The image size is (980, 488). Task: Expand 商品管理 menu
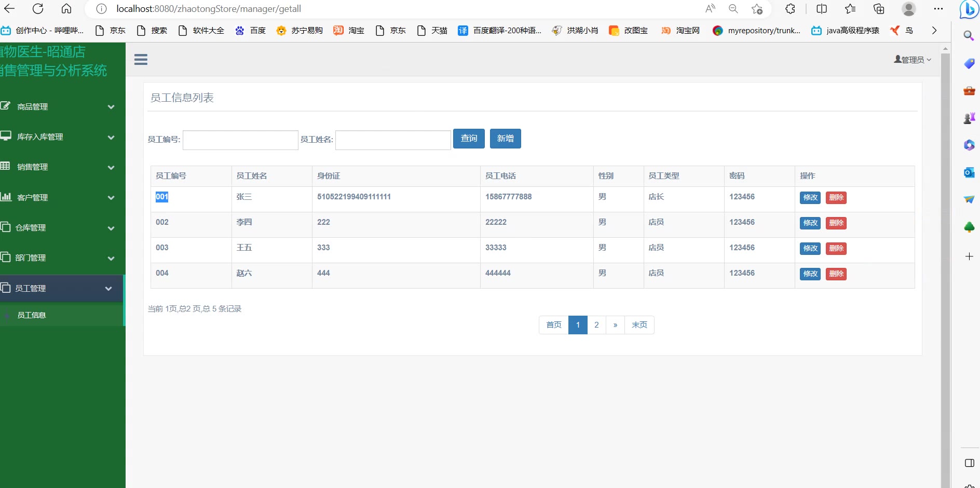point(62,106)
